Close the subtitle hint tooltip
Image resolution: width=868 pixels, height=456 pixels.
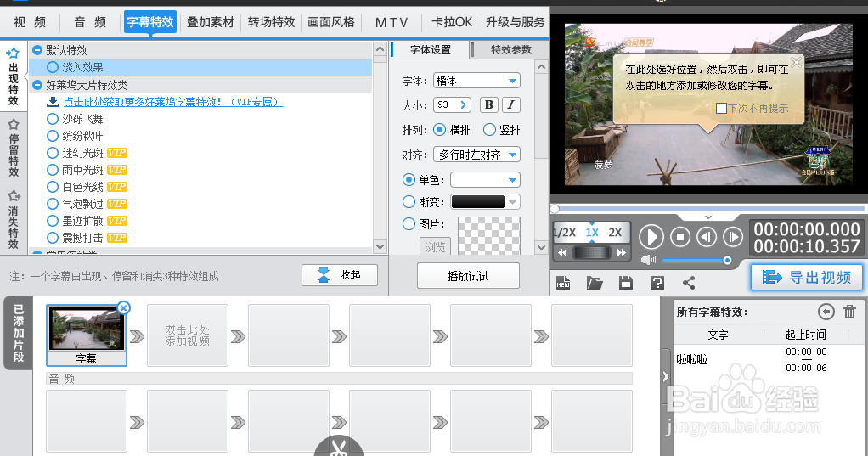coord(796,63)
